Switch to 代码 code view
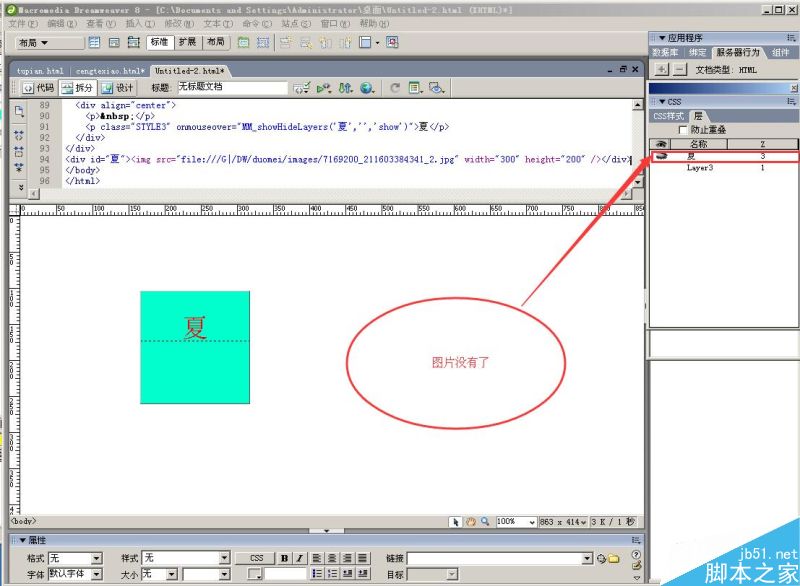The width and height of the screenshot is (800, 586). coord(38,88)
